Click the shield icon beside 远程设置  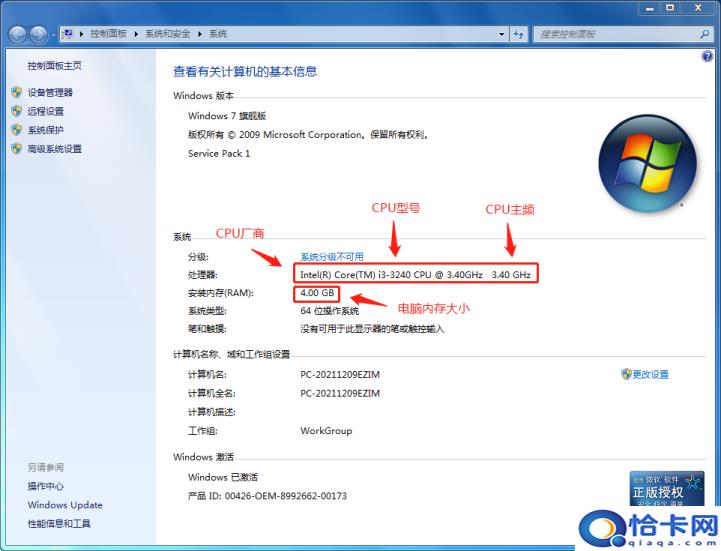17,111
